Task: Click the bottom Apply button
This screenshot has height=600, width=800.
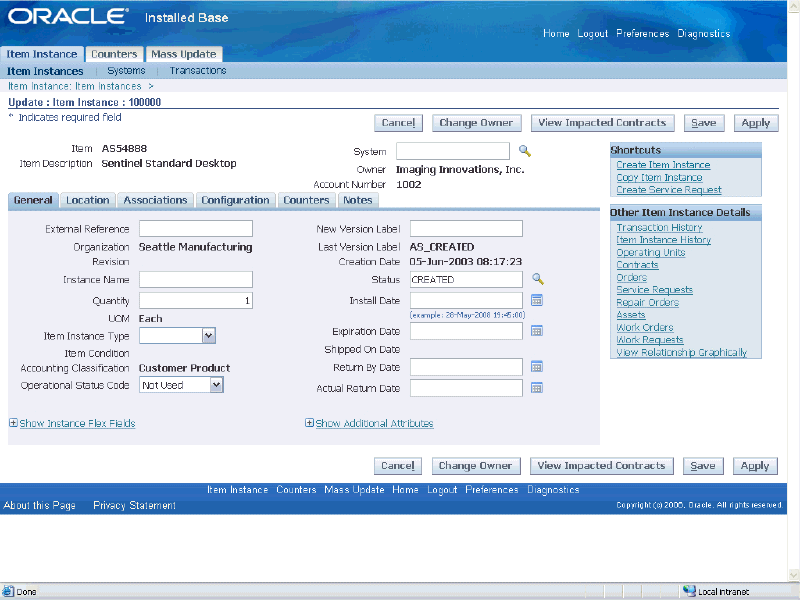Action: click(755, 466)
